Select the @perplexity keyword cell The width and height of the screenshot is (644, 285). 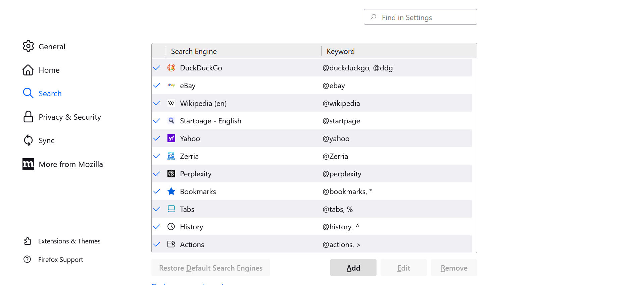click(x=342, y=174)
